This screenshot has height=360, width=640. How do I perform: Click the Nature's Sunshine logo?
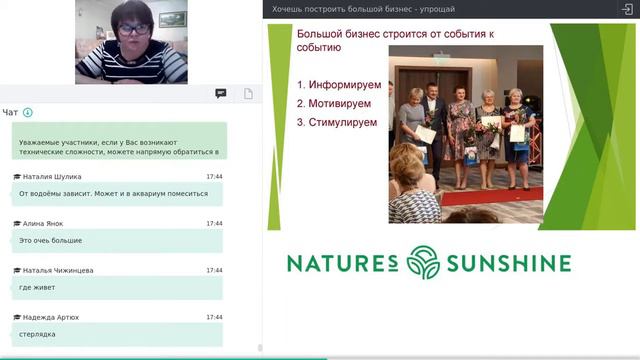[x=429, y=263]
